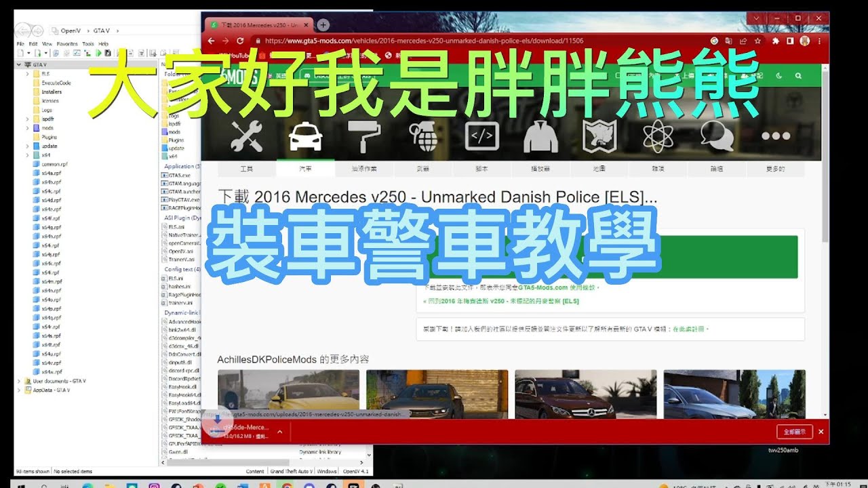Open the weapons grenade category icon

(x=423, y=136)
